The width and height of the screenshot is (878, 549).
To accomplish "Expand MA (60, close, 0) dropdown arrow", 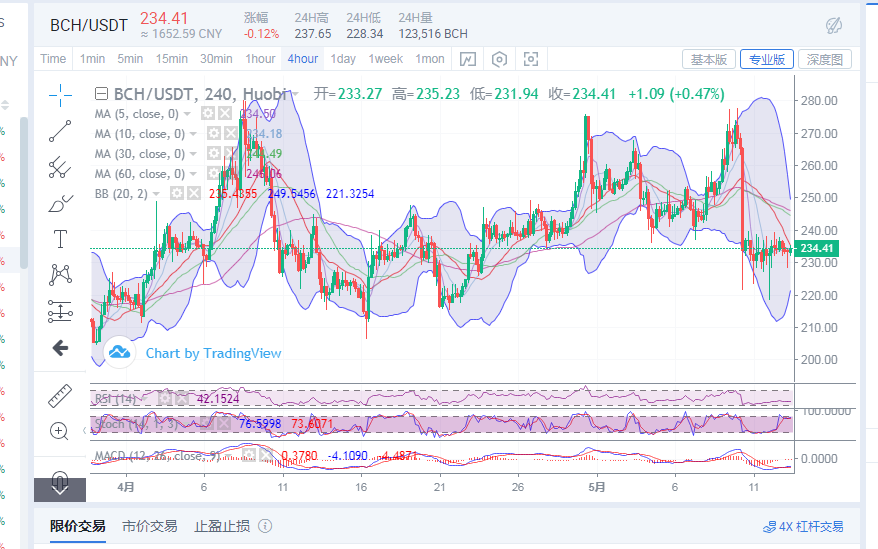I will click(193, 174).
